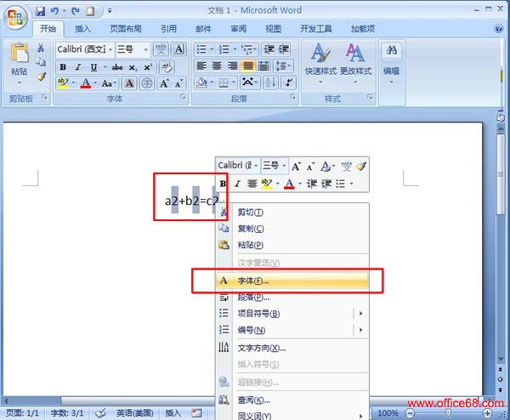Viewport: 510px width, 420px height.
Task: Open the Shading paint bucket dropdown
Action: coord(212,83)
